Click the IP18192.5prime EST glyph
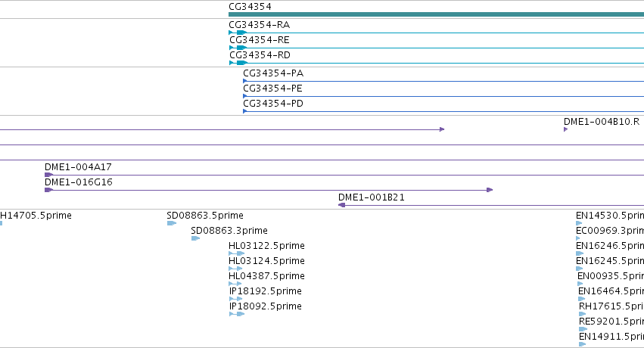This screenshot has height=348, width=644. click(236, 300)
